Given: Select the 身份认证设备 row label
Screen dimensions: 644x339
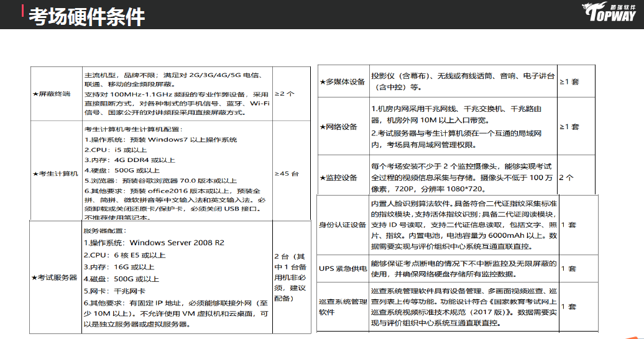Looking at the screenshot, I should (x=343, y=225).
